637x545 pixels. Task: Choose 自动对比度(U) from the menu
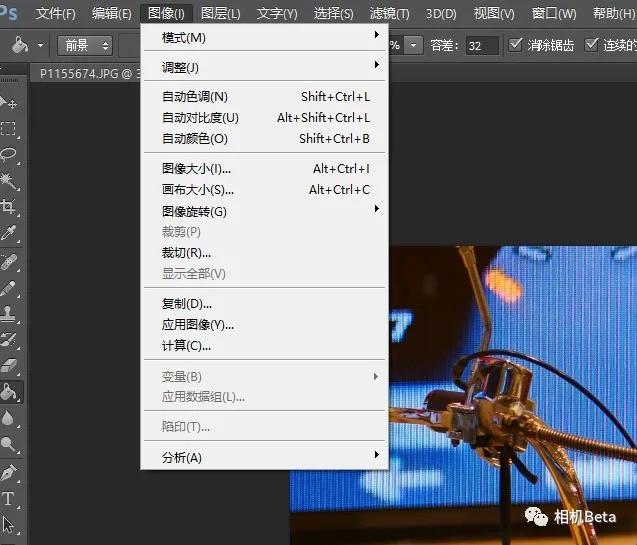[264, 118]
